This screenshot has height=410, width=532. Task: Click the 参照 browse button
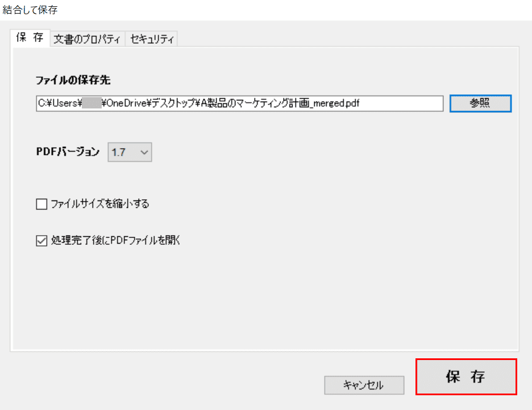point(480,103)
